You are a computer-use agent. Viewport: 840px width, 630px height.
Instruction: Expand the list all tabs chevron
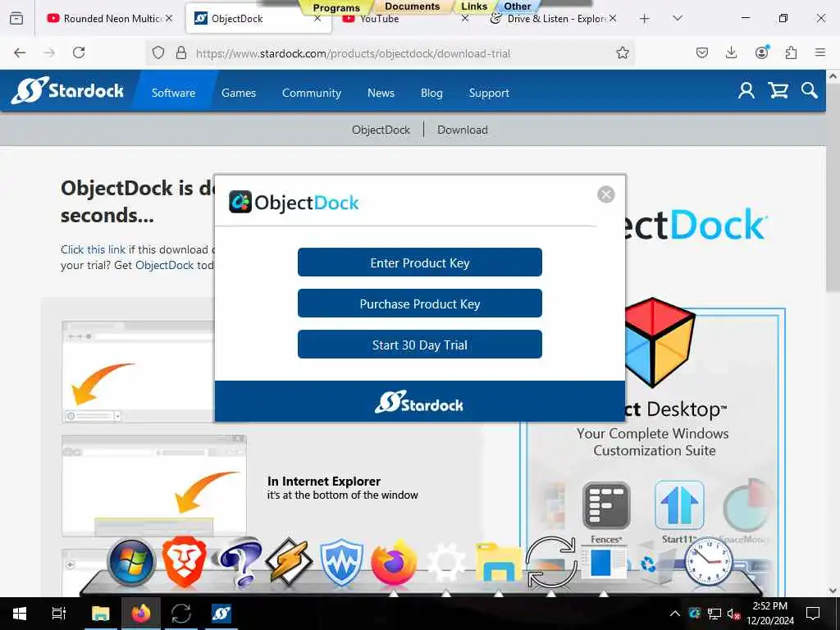tap(678, 18)
